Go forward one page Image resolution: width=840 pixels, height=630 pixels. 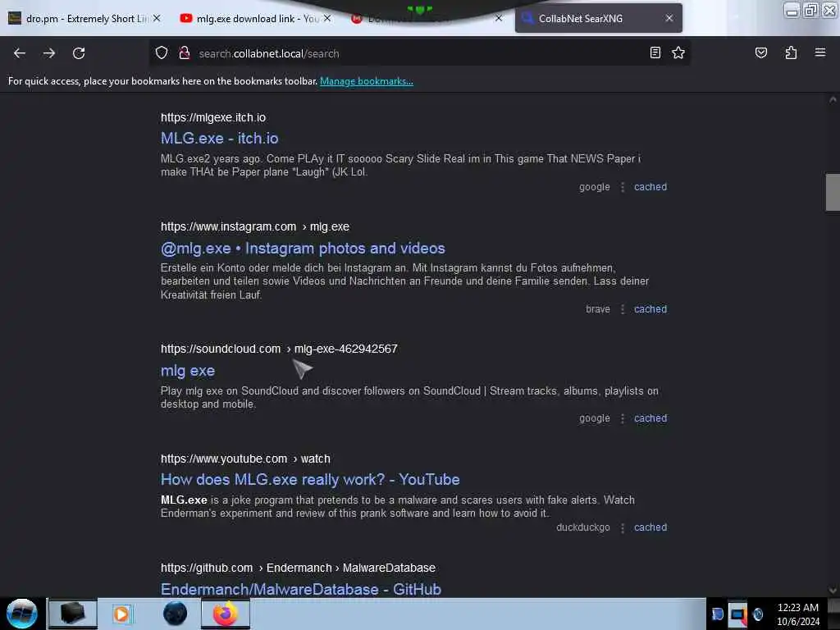[49, 53]
